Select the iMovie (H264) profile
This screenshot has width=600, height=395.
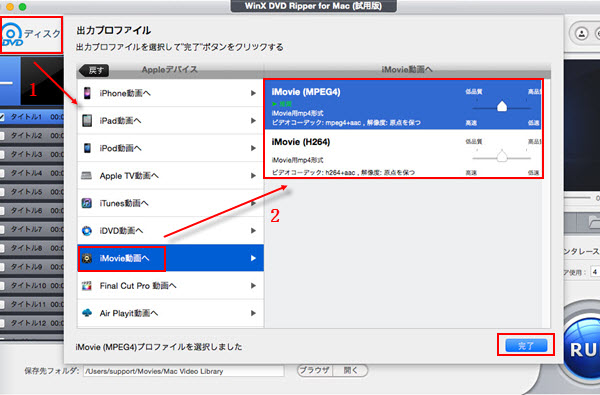403,153
